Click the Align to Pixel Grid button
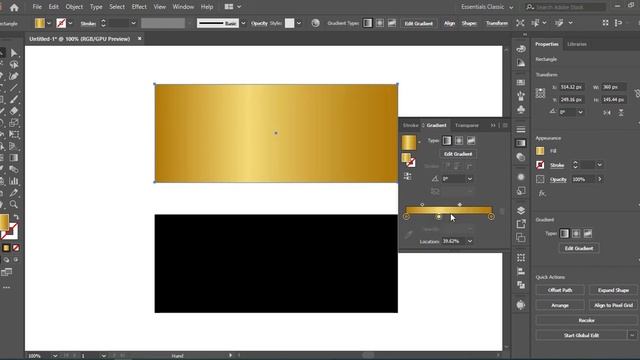The width and height of the screenshot is (640, 360). 613,305
